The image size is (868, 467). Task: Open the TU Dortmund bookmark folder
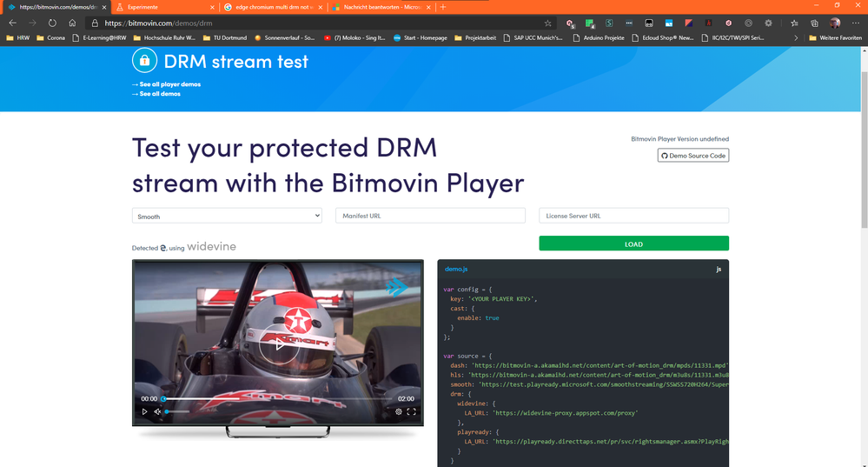pos(225,38)
